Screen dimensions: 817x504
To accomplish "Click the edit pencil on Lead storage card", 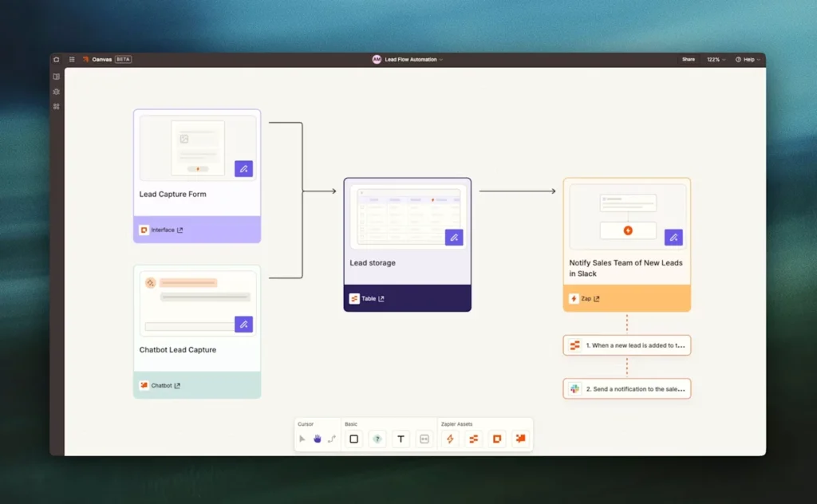I will (454, 237).
